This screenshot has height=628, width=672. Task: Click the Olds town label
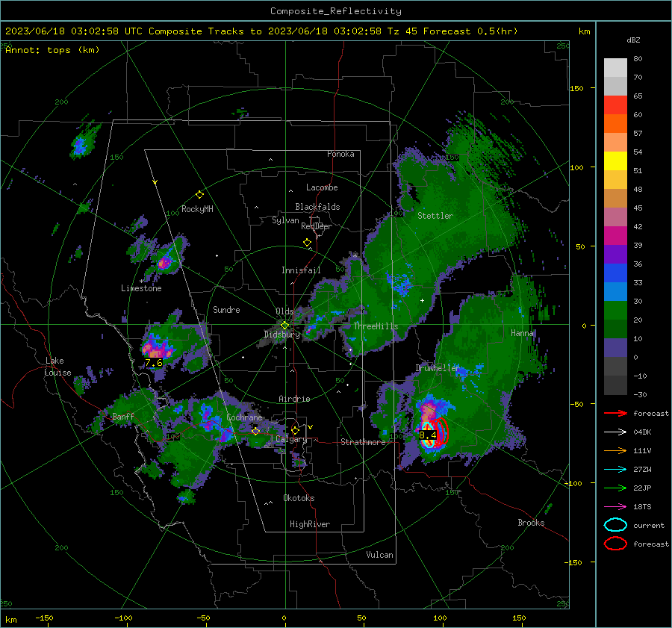click(x=284, y=311)
